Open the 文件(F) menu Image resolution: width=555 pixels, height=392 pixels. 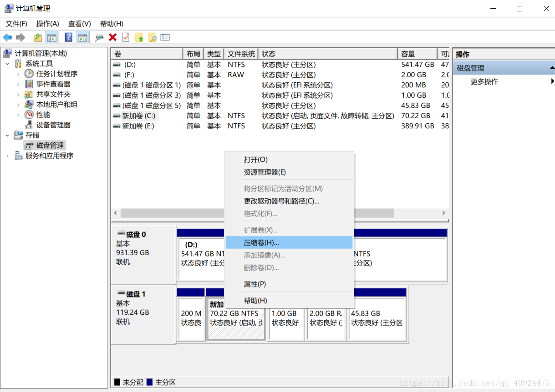pos(16,24)
